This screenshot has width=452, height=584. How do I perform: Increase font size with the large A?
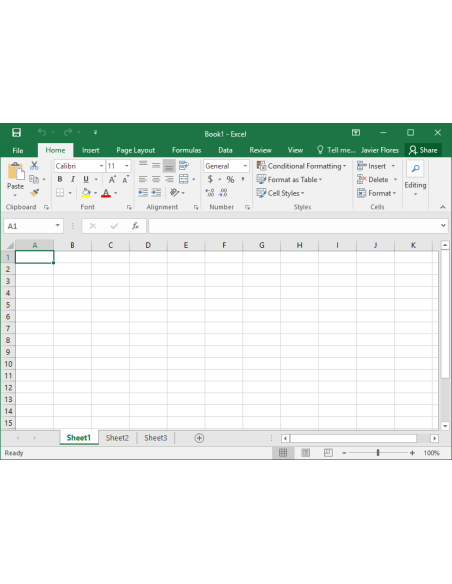112,180
